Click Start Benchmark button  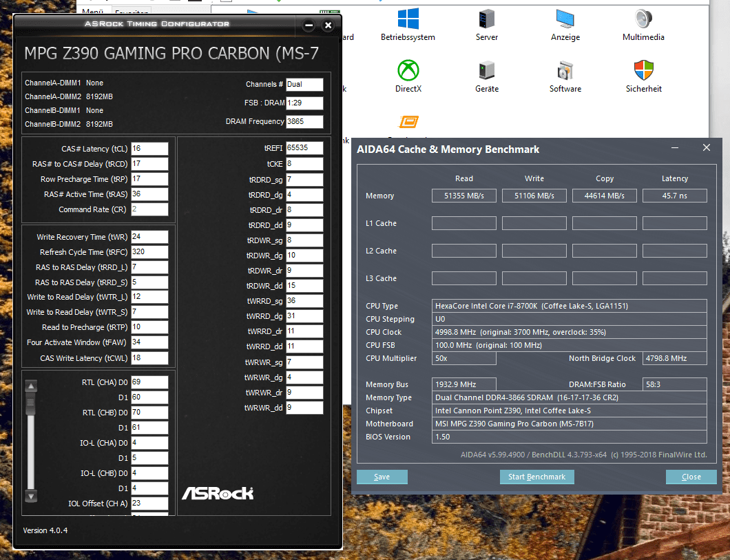536,477
